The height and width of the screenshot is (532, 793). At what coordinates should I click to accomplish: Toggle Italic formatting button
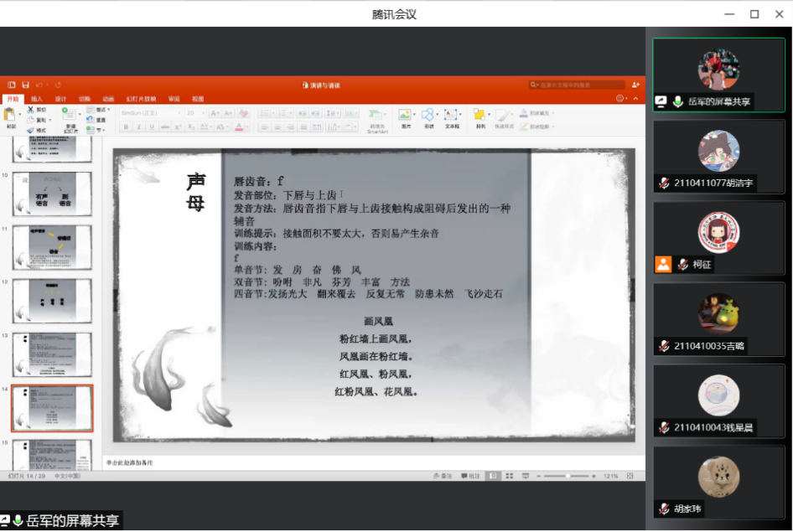click(x=138, y=127)
